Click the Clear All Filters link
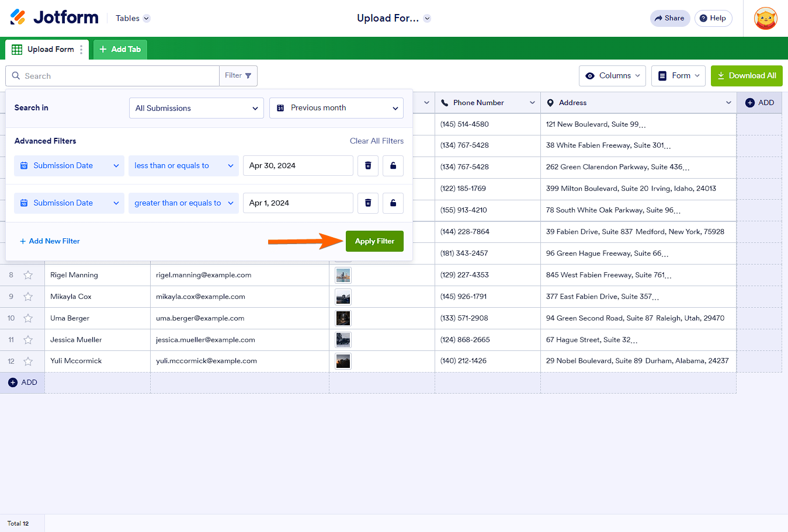Viewport: 788px width, 532px height. (x=377, y=141)
